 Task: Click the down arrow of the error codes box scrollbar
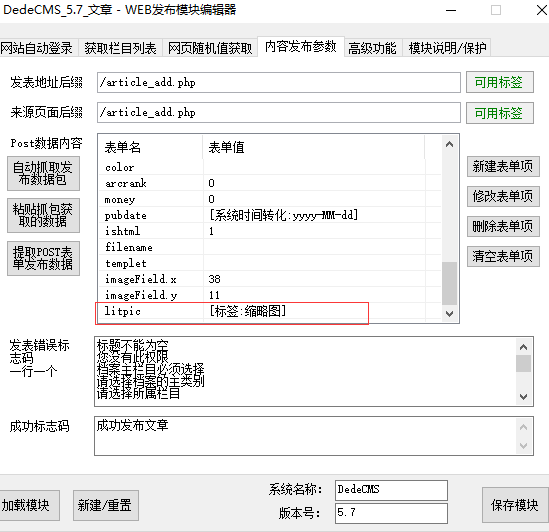(523, 397)
